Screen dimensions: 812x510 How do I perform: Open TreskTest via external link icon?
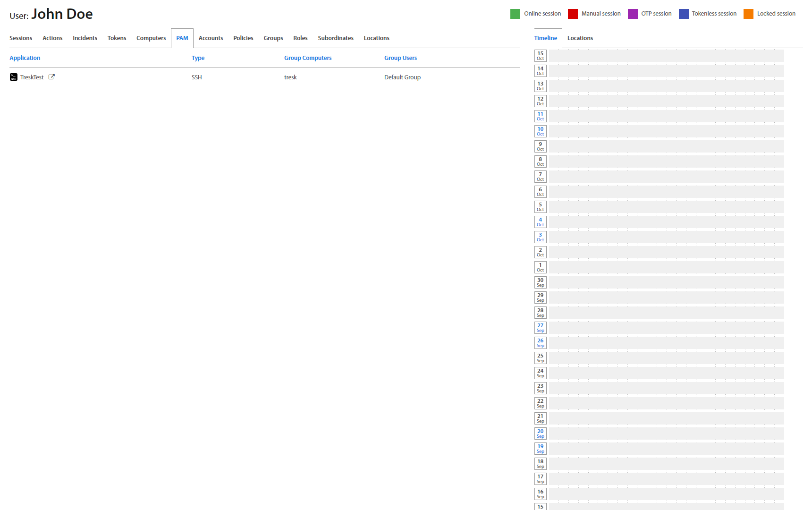pyautogui.click(x=51, y=77)
